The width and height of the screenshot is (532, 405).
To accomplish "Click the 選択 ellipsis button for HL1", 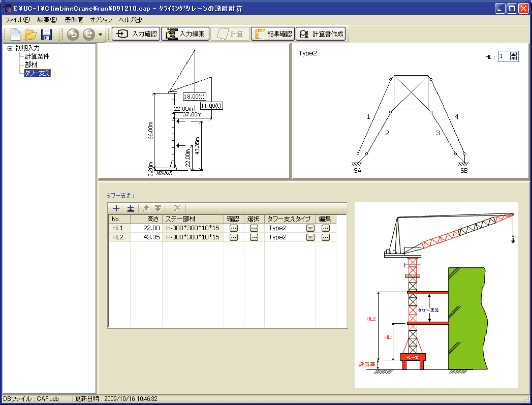I will click(254, 228).
